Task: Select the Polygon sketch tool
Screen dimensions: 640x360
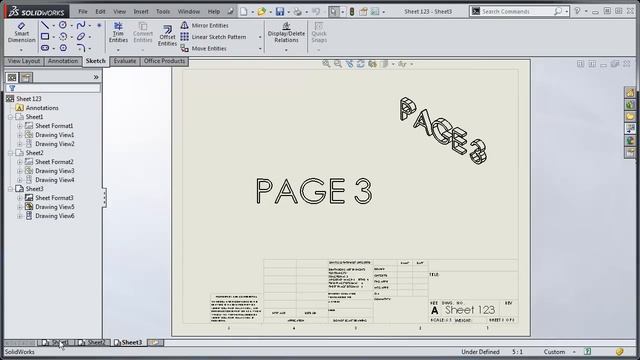Action: coord(63,48)
